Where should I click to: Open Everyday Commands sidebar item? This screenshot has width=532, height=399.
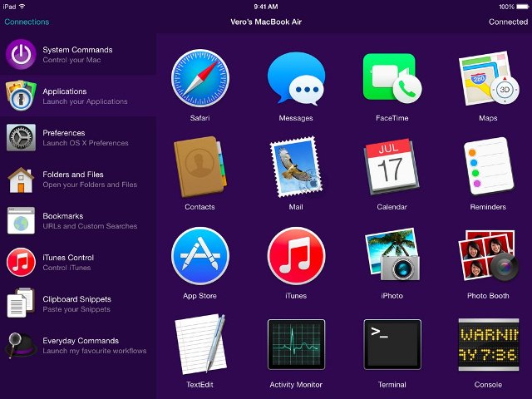coord(78,346)
